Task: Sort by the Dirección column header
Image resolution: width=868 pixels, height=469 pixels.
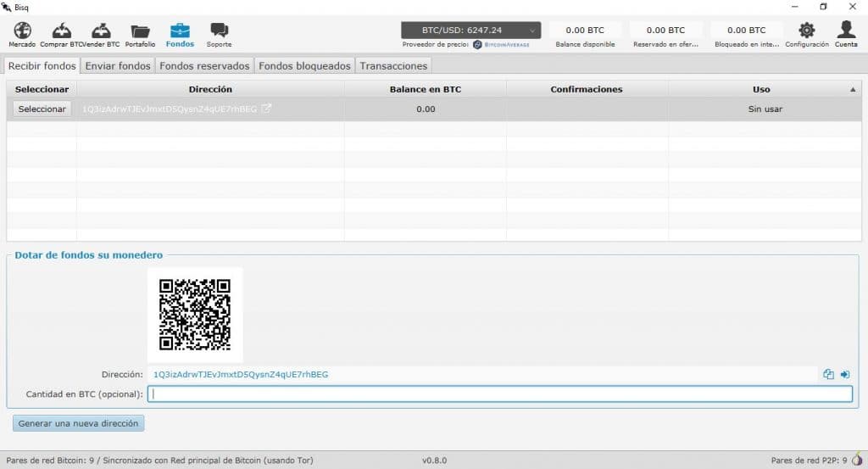Action: tap(210, 89)
